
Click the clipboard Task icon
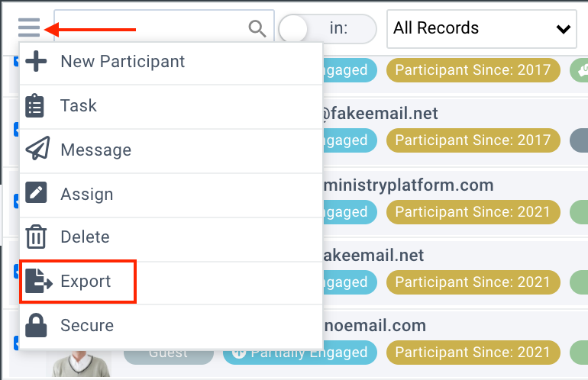tap(36, 105)
